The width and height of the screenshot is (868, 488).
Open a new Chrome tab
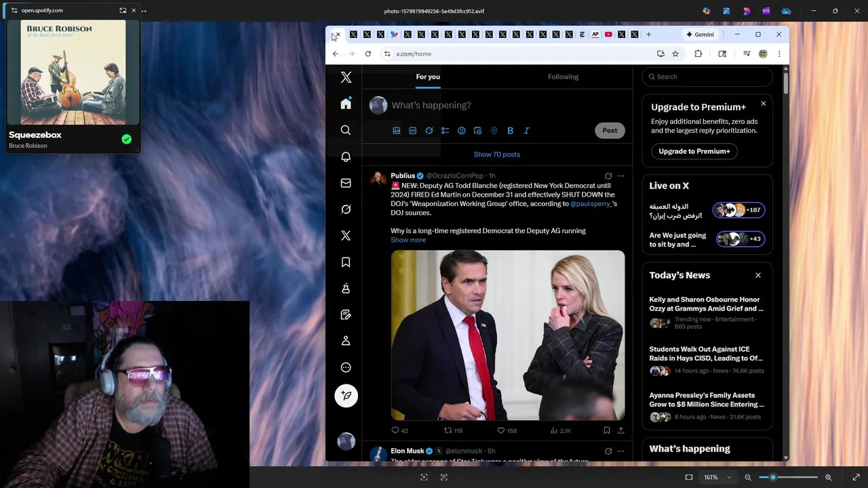point(648,35)
